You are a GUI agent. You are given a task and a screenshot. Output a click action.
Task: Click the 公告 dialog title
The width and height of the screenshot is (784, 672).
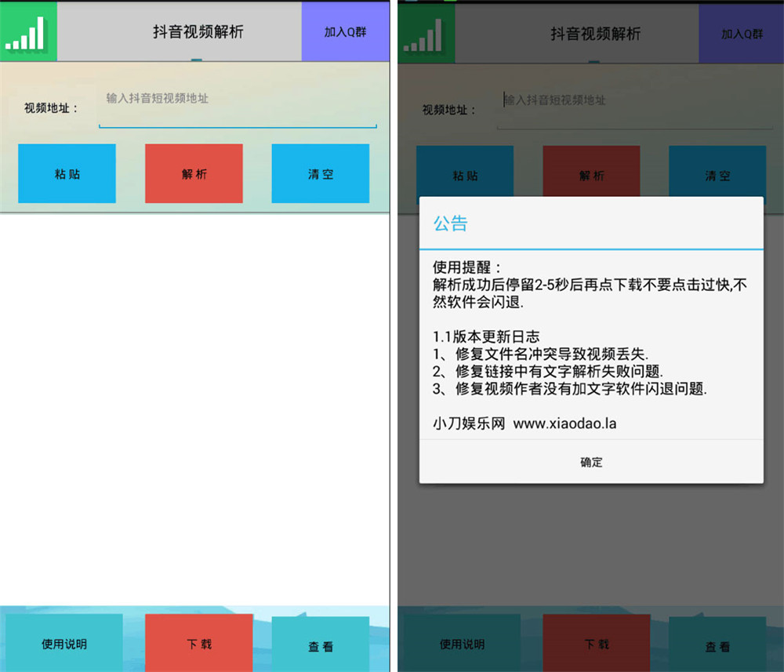point(451,223)
